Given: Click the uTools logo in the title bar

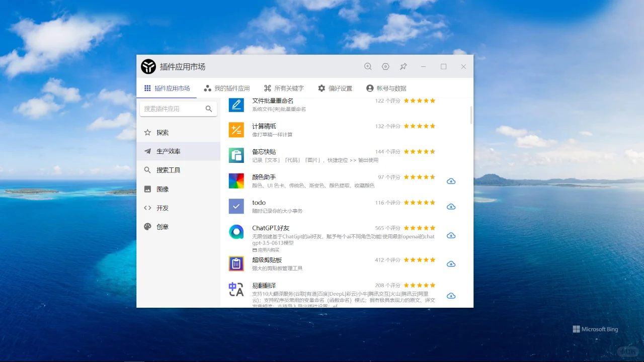Looking at the screenshot, I should 148,66.
